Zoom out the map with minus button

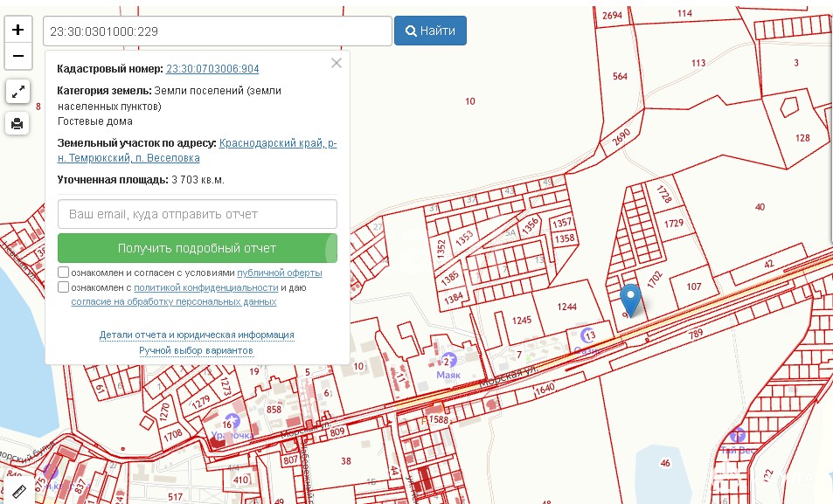(x=17, y=58)
